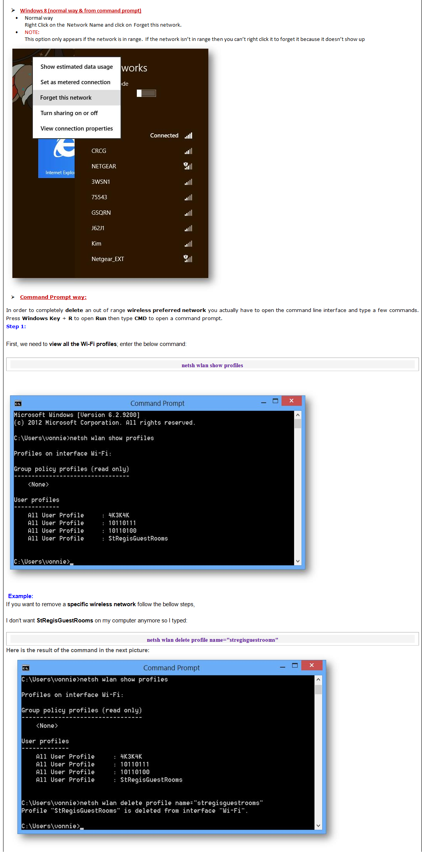Click the scroll-down arrow in the delete-profile Command Prompt

[x=318, y=826]
